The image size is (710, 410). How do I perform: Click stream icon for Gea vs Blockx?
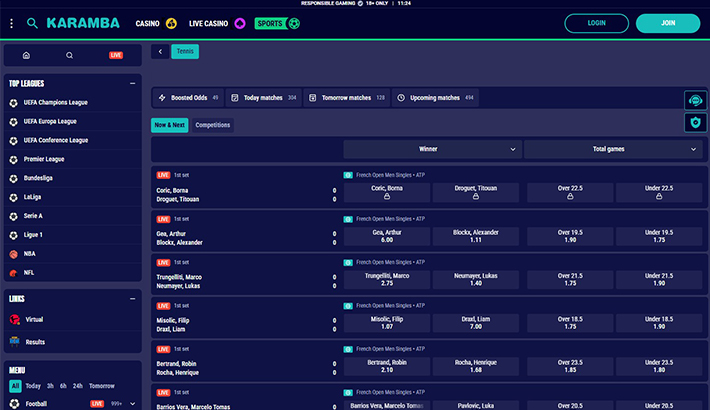tap(348, 219)
